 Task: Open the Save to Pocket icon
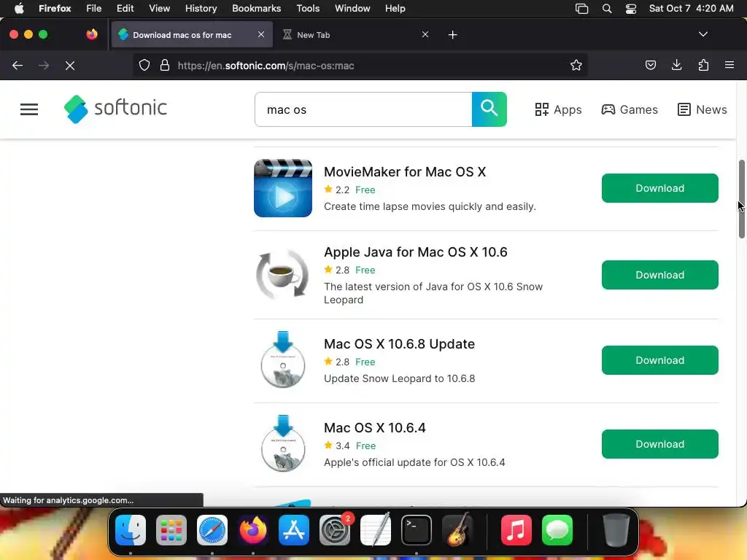(650, 65)
